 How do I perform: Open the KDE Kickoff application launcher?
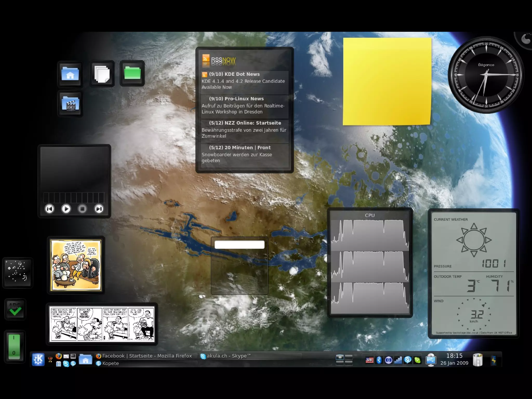[38, 360]
